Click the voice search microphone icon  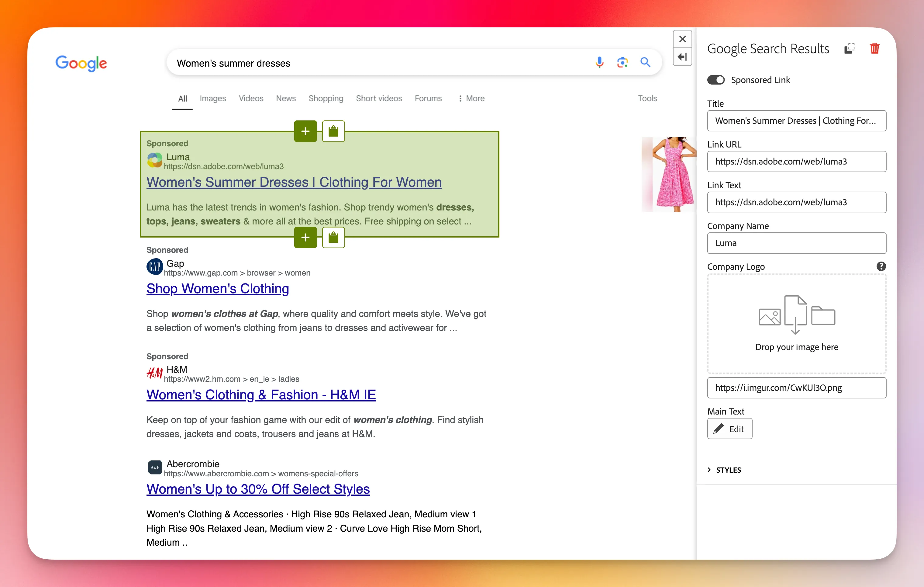(x=599, y=62)
